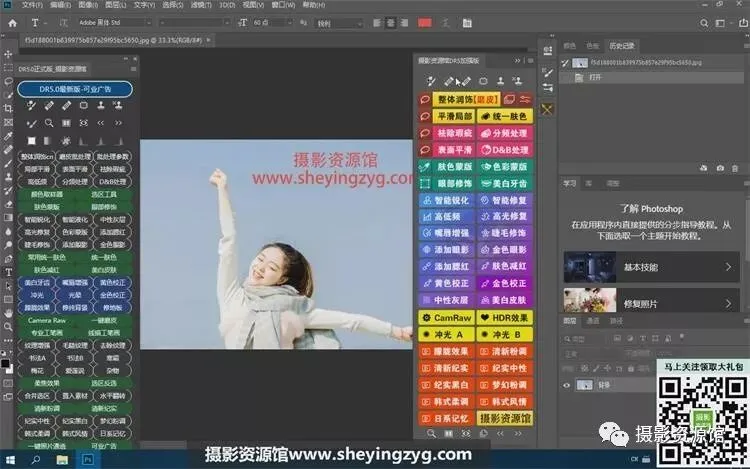Select the Horizontal Type tool in toolbar
The width and height of the screenshot is (750, 469).
click(x=8, y=272)
